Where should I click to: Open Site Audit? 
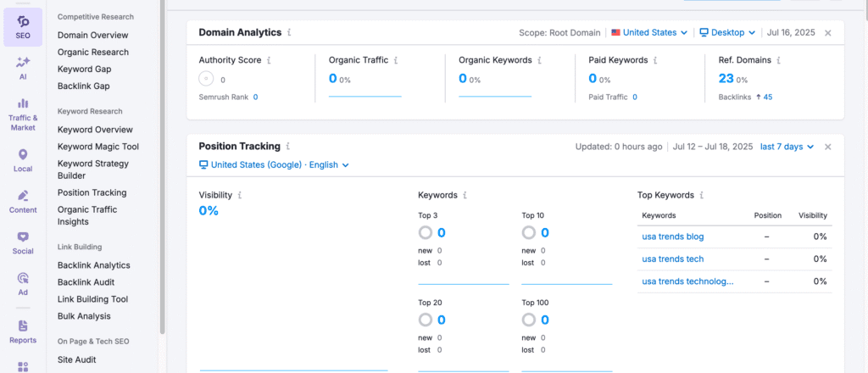coord(77,359)
